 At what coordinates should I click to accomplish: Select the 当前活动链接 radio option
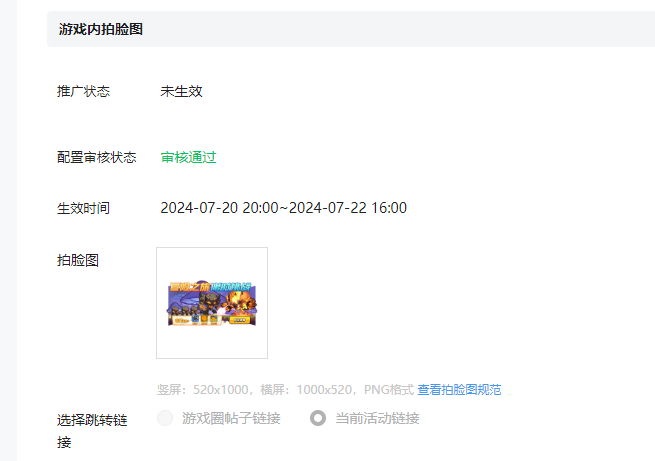(x=318, y=418)
